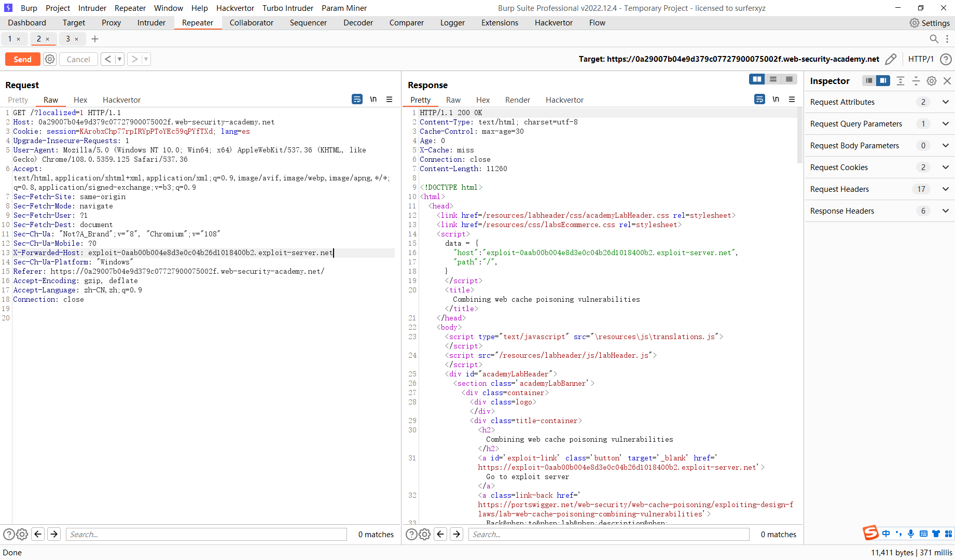Open the Collaborator tab
Viewport: 955px width, 560px height.
click(x=252, y=23)
